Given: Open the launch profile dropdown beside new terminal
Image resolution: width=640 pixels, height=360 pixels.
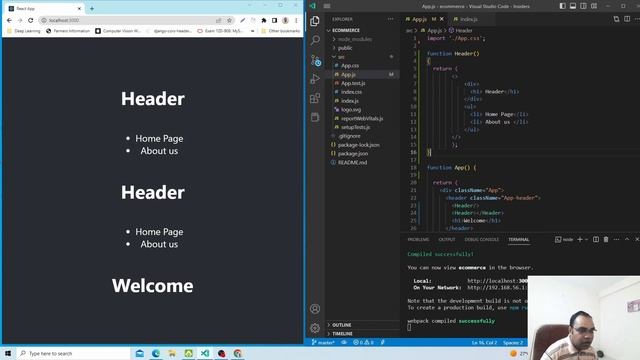Looking at the screenshot, I should tap(587, 240).
